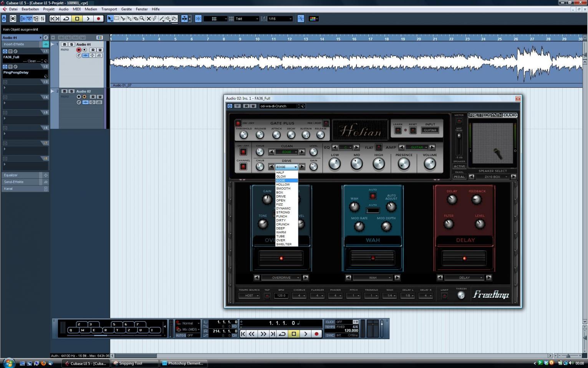Toggle Autoscroll in the toolbar

(185, 18)
